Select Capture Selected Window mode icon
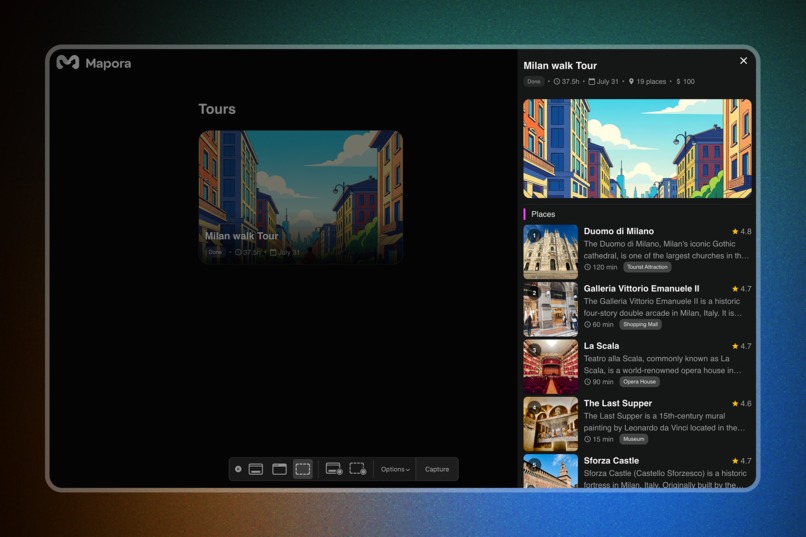This screenshot has width=806, height=537. (279, 469)
